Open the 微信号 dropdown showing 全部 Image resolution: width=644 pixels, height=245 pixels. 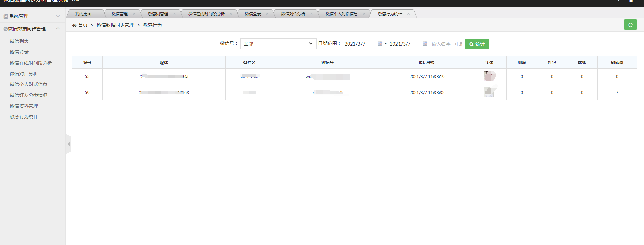click(x=278, y=44)
